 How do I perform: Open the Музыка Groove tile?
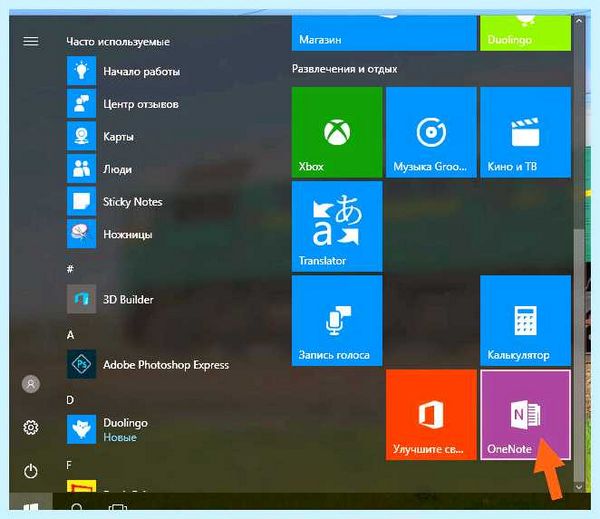click(x=431, y=132)
